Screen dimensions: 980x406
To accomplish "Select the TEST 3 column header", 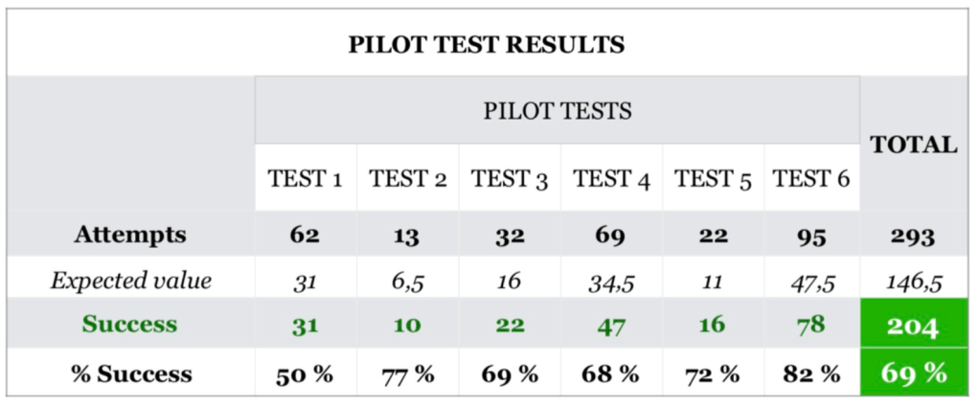I will pyautogui.click(x=509, y=178).
